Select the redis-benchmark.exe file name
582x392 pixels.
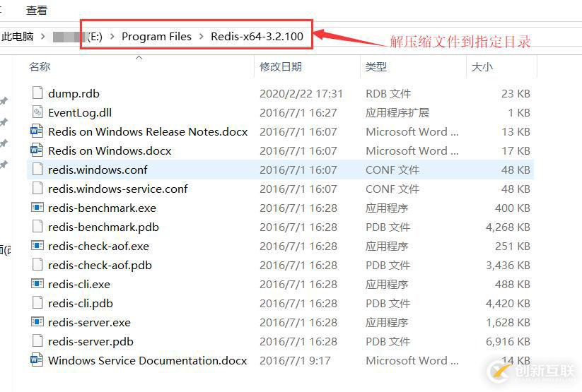tap(102, 208)
